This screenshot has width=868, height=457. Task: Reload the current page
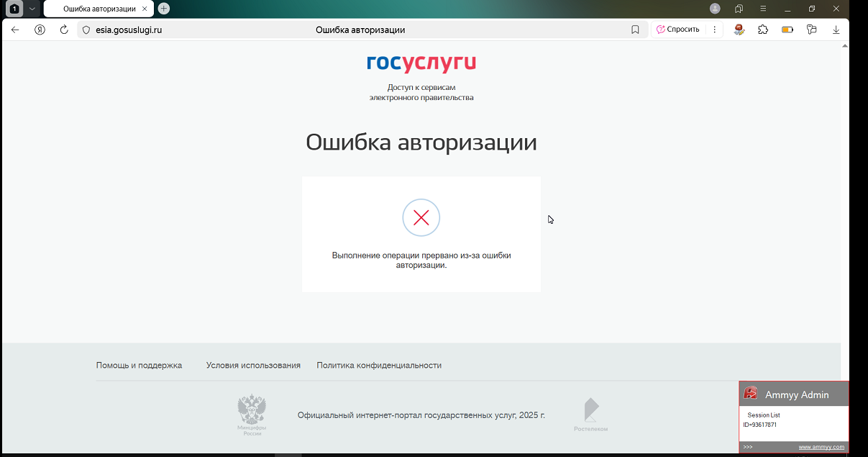click(64, 30)
